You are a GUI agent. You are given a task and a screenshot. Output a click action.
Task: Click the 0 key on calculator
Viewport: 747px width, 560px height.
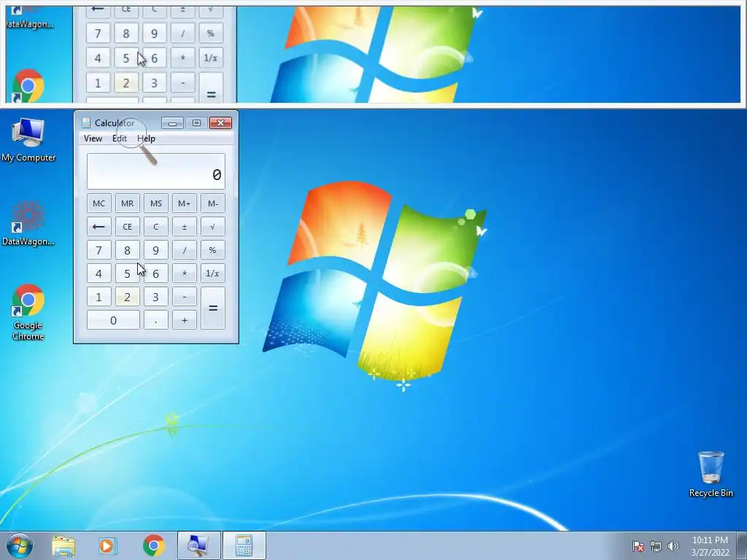(113, 320)
